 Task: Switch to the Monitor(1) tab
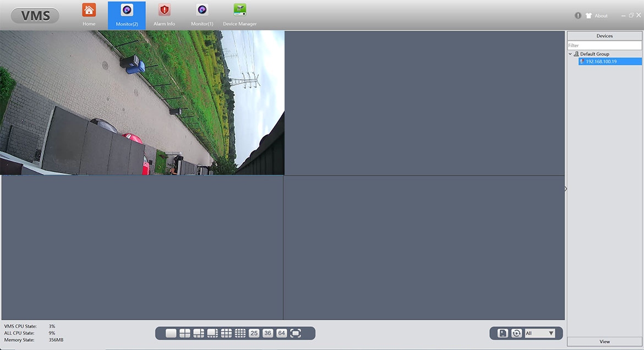tap(202, 15)
